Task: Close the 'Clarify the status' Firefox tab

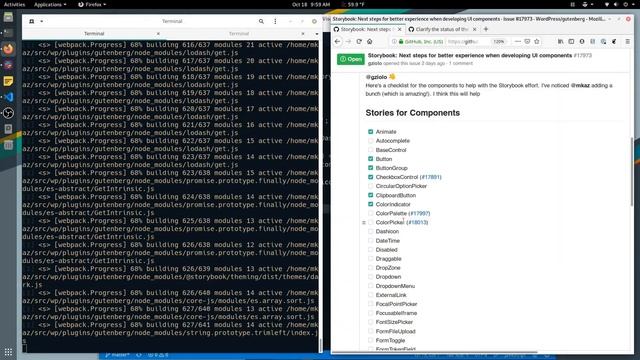Action: coord(474,29)
